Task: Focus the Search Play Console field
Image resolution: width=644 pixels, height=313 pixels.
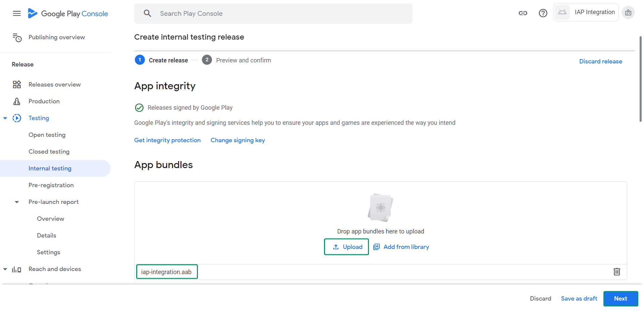Action: 273,13
